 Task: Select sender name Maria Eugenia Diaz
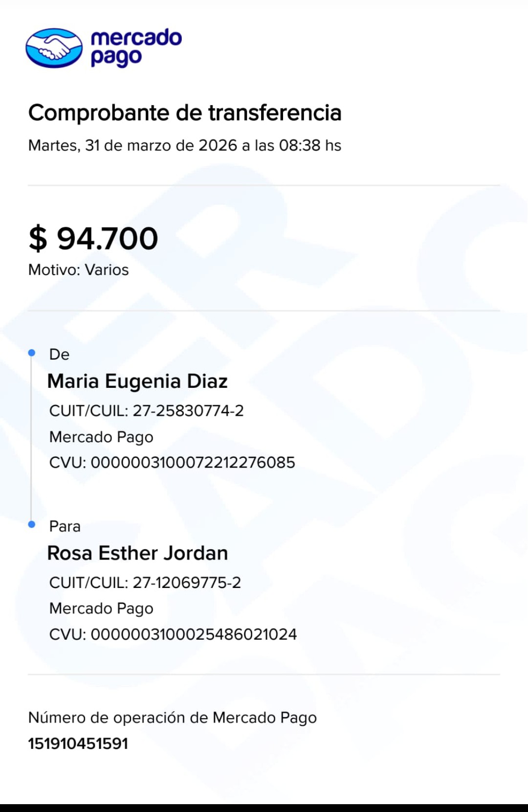pos(137,382)
